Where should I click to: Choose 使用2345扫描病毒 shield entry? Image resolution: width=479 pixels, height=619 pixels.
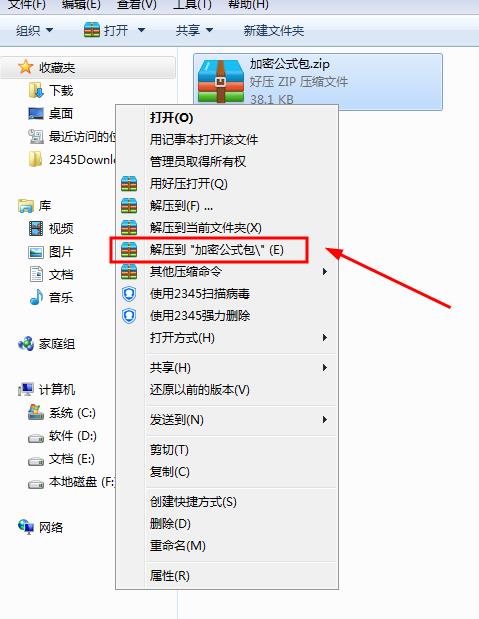pyautogui.click(x=227, y=294)
